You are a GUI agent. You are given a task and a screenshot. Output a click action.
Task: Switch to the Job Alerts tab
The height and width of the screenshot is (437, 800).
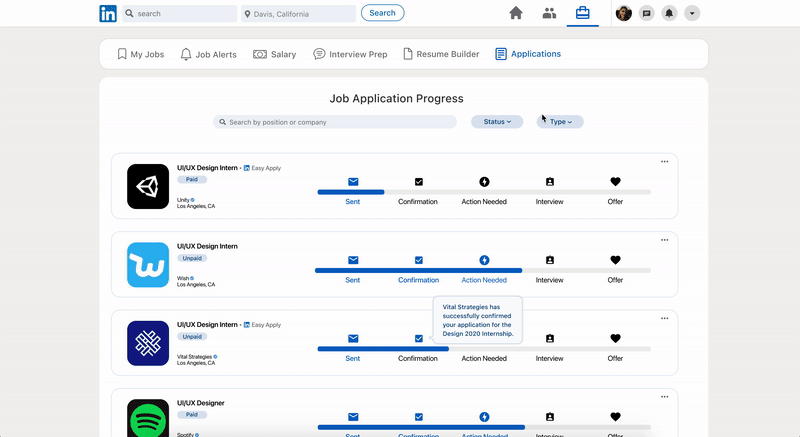pos(209,54)
